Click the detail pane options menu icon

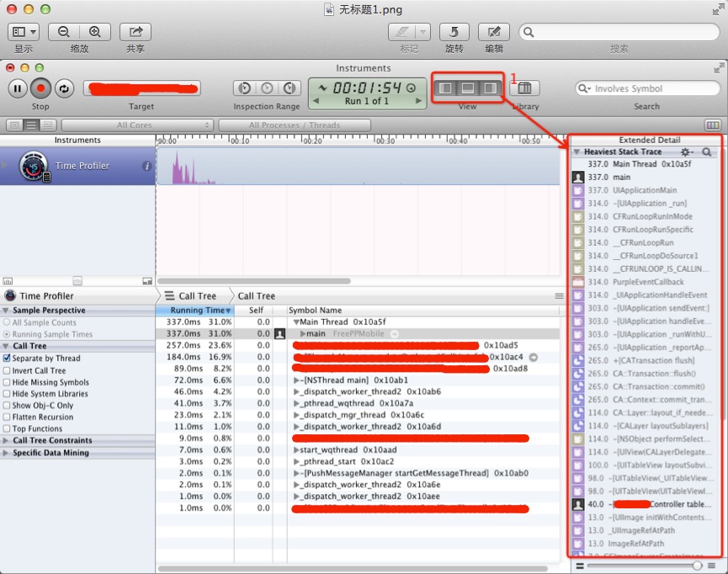point(559,295)
